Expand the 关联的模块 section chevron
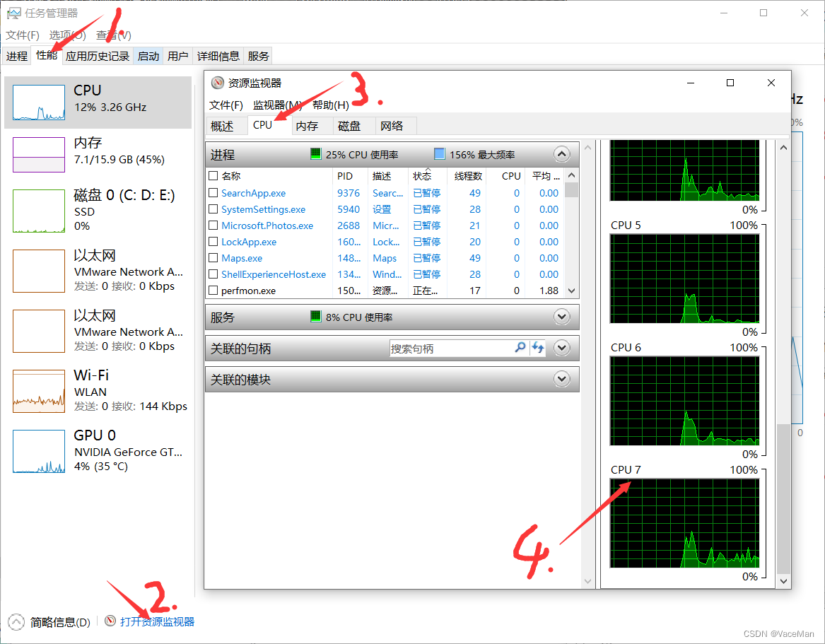Viewport: 825px width, 644px height. (562, 379)
